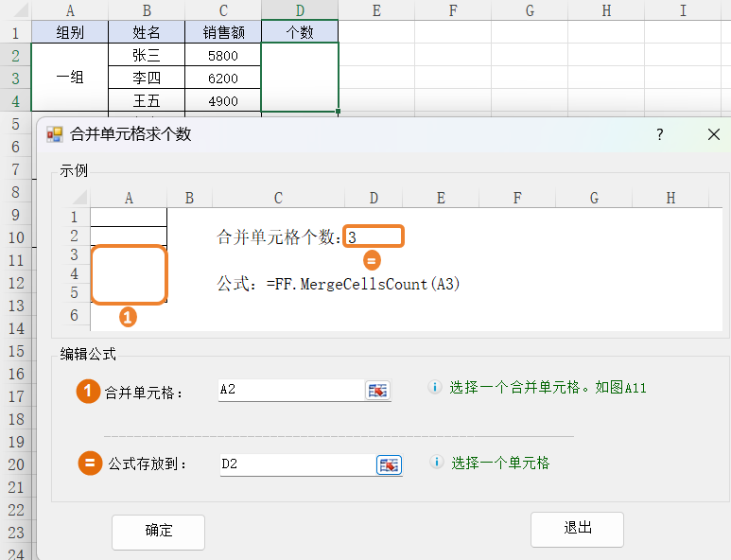Select cell containing 张三
This screenshot has height=560, width=731.
pos(146,56)
